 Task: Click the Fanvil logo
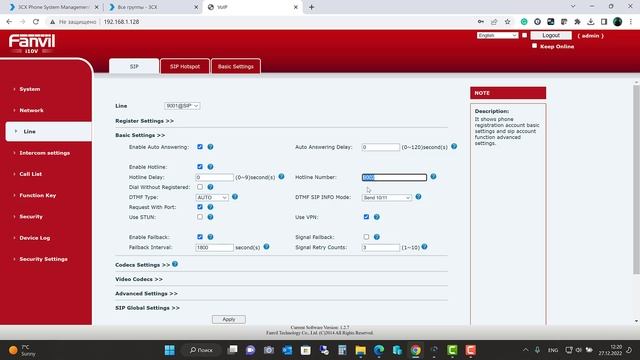[x=32, y=44]
